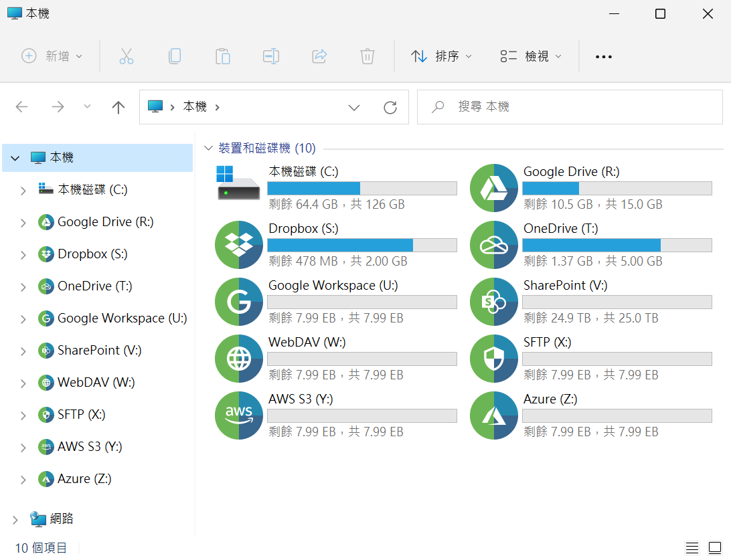Click the Copy icon in toolbar
This screenshot has height=560, width=731.
coord(175,56)
